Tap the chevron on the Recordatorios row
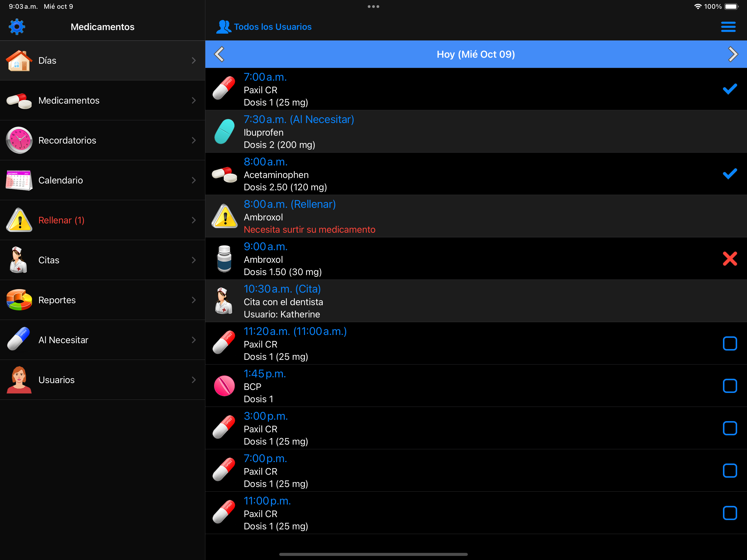Image resolution: width=747 pixels, height=560 pixels. (x=194, y=140)
